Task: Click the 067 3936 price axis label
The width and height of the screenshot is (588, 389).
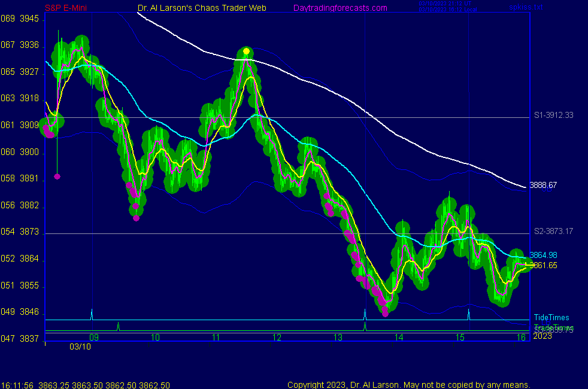Action: 20,45
